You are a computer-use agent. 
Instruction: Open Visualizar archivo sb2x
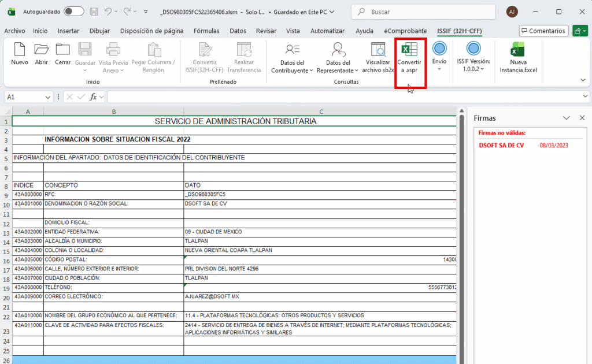click(x=378, y=58)
